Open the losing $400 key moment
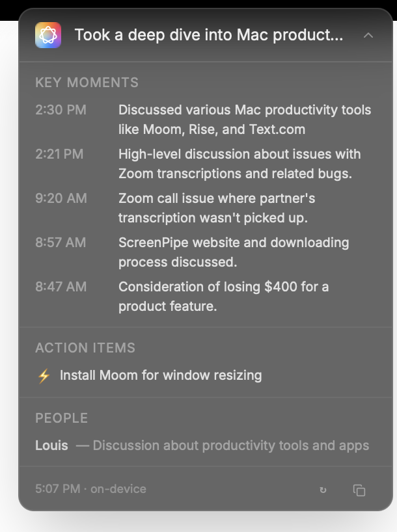 223,297
